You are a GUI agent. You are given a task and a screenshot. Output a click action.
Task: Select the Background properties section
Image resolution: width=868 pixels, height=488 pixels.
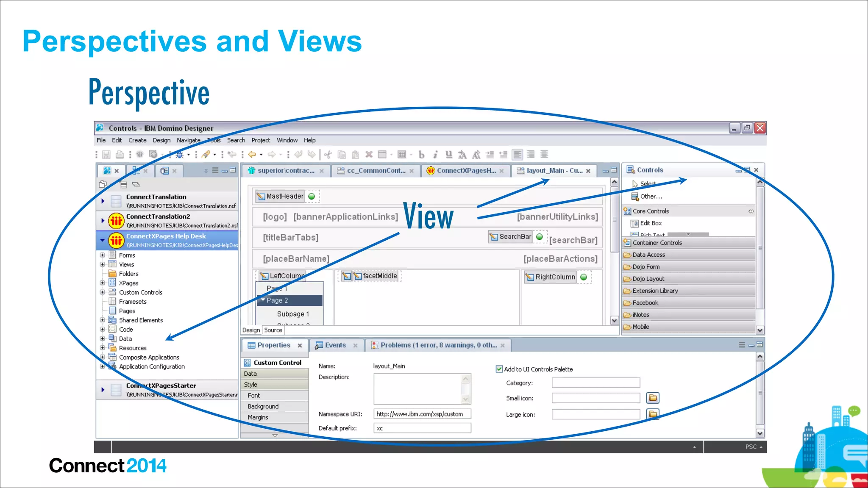point(263,406)
